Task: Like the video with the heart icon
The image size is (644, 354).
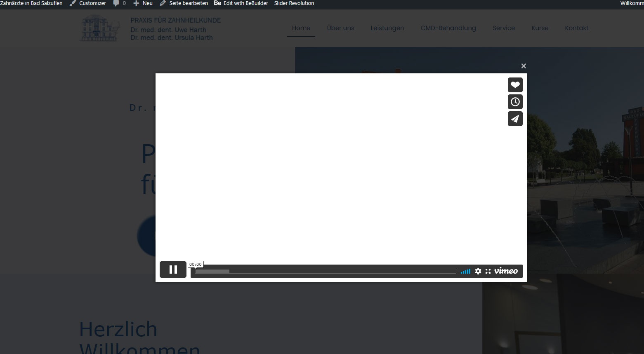Action: point(515,85)
